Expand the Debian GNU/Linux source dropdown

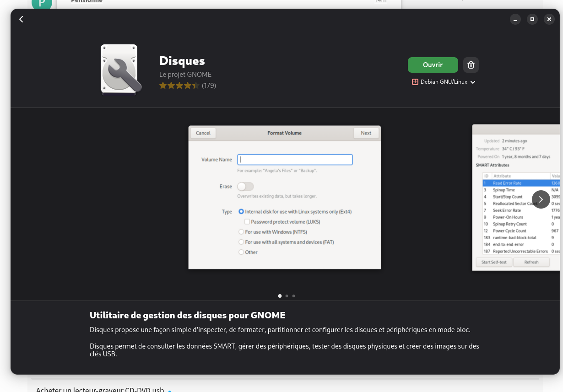(x=444, y=82)
